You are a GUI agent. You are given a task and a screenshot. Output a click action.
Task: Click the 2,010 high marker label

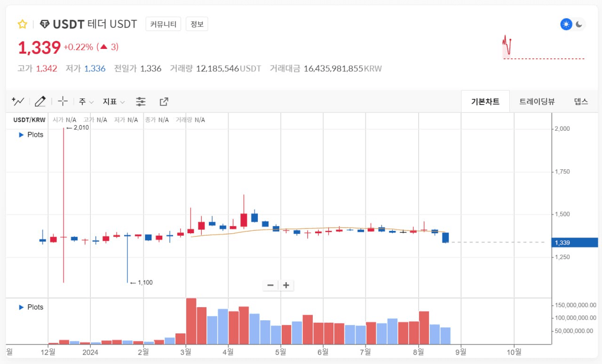tap(78, 127)
